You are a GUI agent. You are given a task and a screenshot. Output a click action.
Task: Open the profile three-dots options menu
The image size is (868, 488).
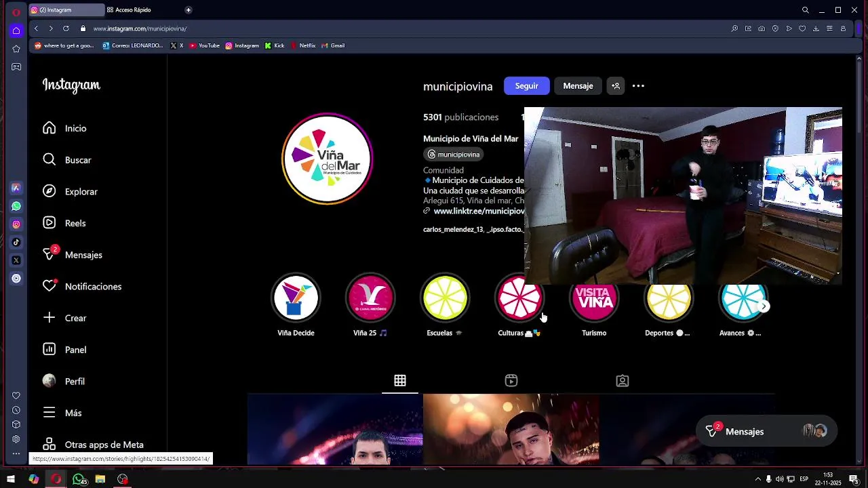click(638, 86)
